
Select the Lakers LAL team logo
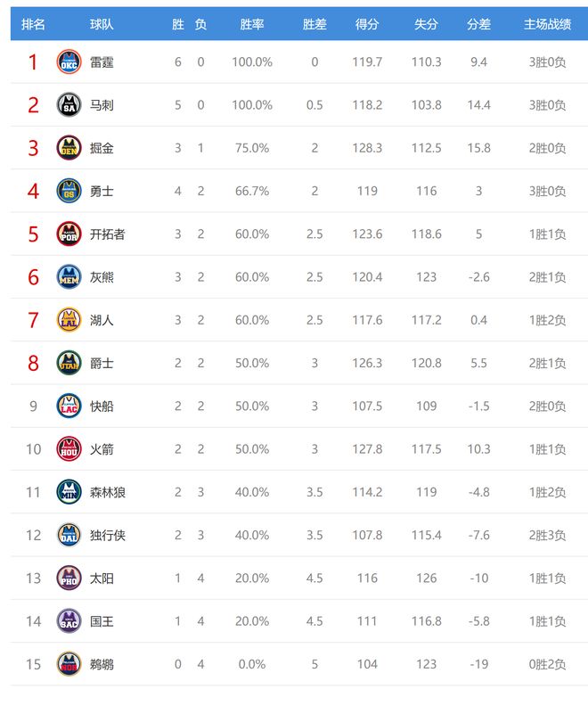pos(69,320)
